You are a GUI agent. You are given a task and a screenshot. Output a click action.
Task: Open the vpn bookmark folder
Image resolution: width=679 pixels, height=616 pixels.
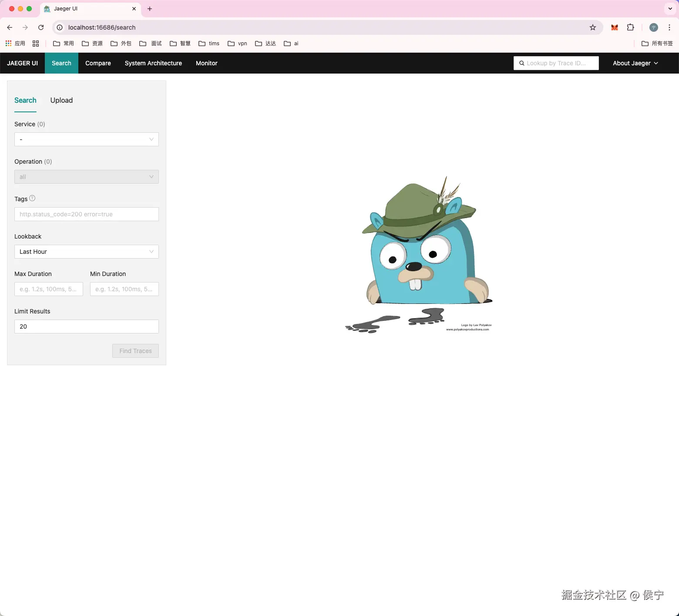(238, 44)
